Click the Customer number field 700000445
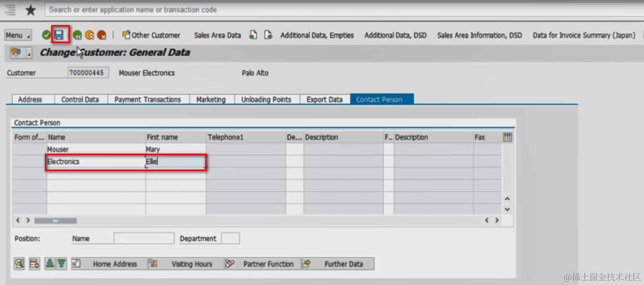 point(88,73)
